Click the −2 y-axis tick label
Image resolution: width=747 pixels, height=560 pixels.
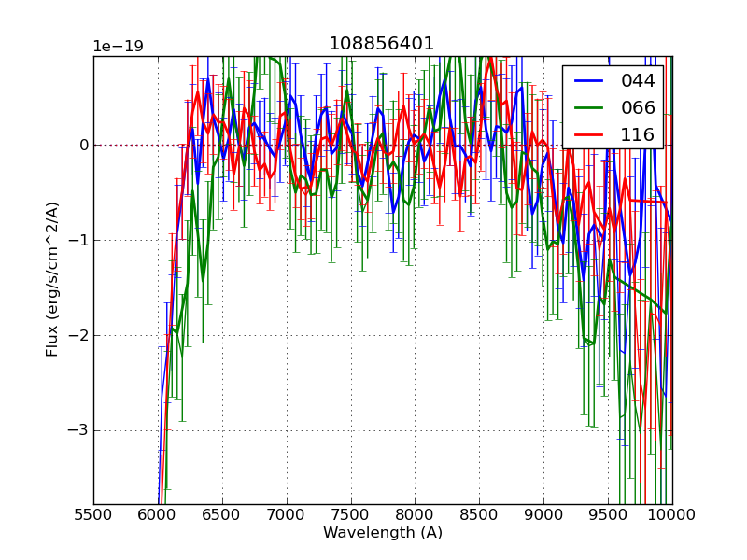pyautogui.click(x=78, y=336)
